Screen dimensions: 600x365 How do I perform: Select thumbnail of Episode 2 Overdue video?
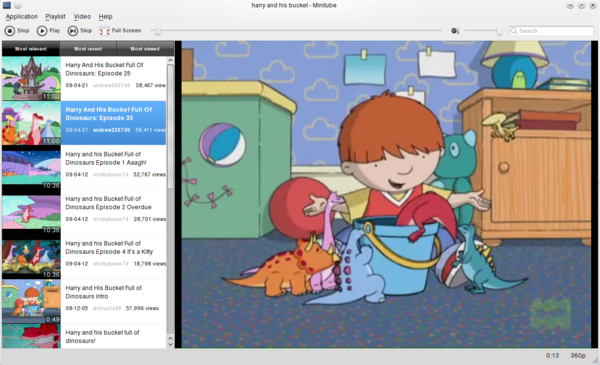coord(31,212)
